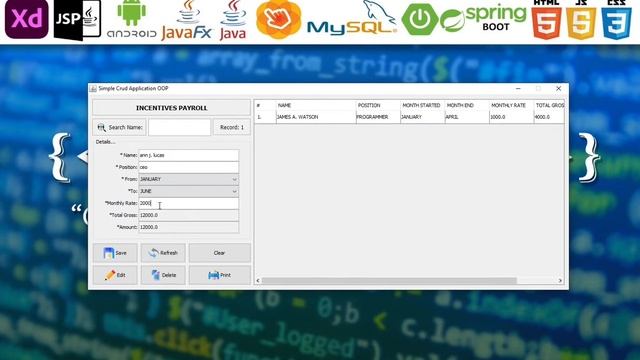Click the horizontal scrollbar thumb of table
This screenshot has width=640, height=360.
click(389, 280)
